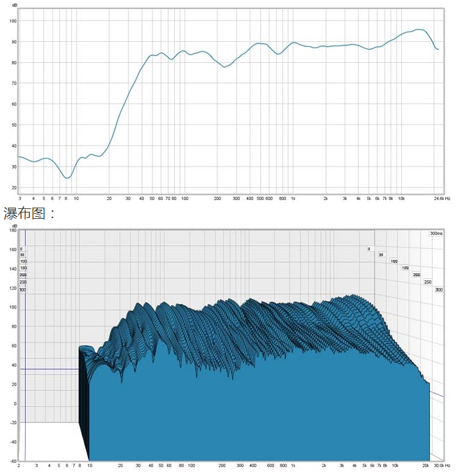Click the 180 dB label on the waterfall axis
460x476 pixels.
click(x=13, y=231)
